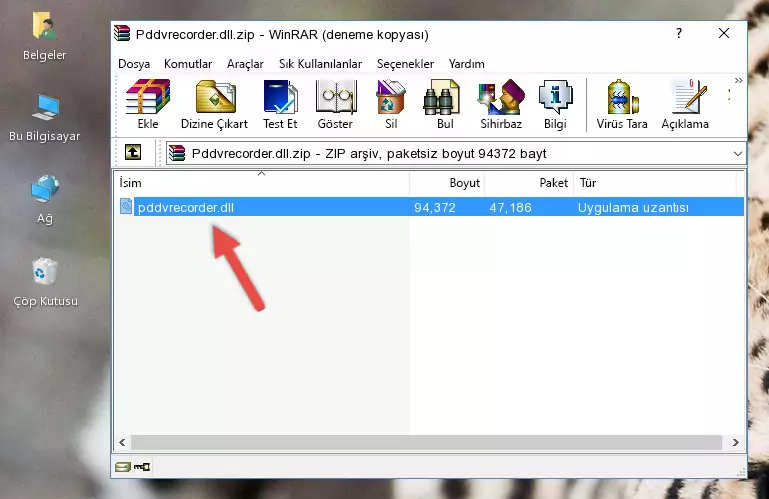Sort files by Tür column
Screen dimensions: 769x499
pyautogui.click(x=655, y=183)
